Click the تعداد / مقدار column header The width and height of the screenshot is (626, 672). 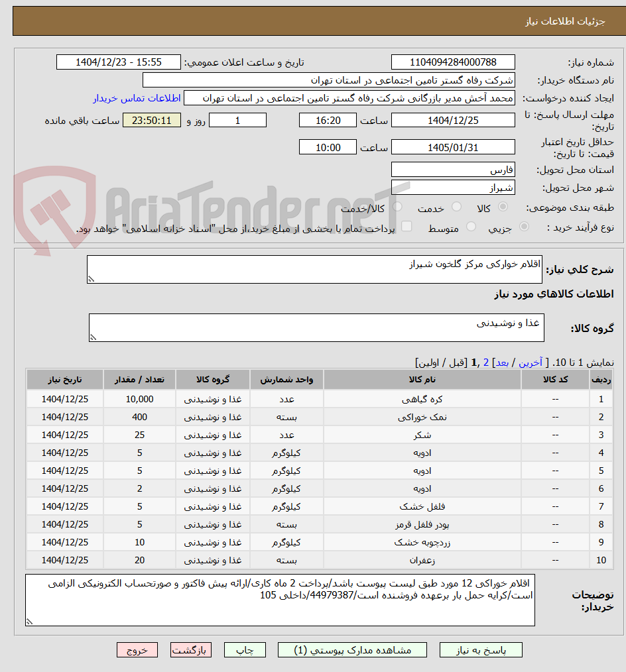click(x=139, y=380)
